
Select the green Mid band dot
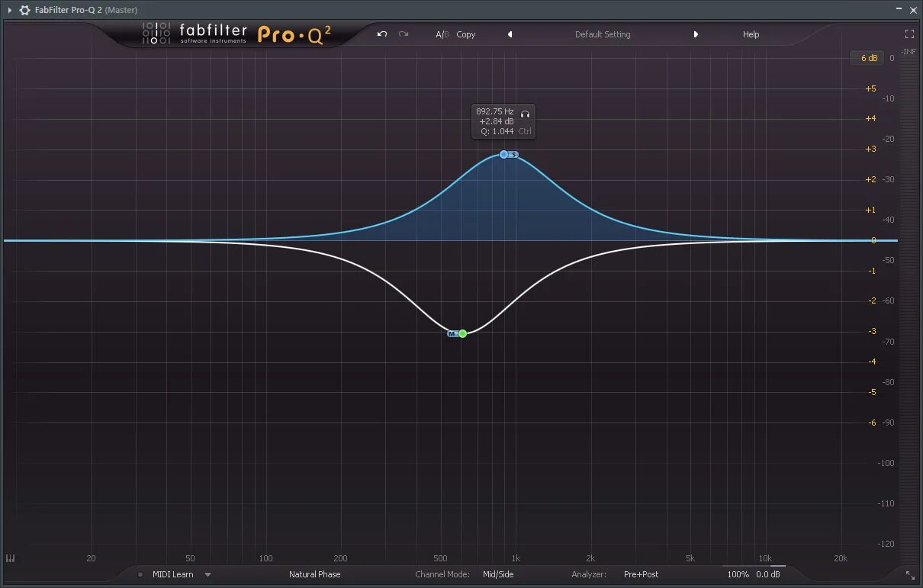pos(462,333)
